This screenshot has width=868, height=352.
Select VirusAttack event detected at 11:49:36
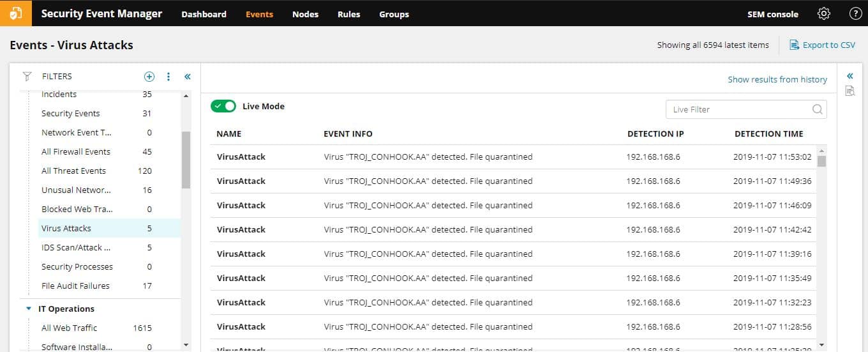(513, 181)
